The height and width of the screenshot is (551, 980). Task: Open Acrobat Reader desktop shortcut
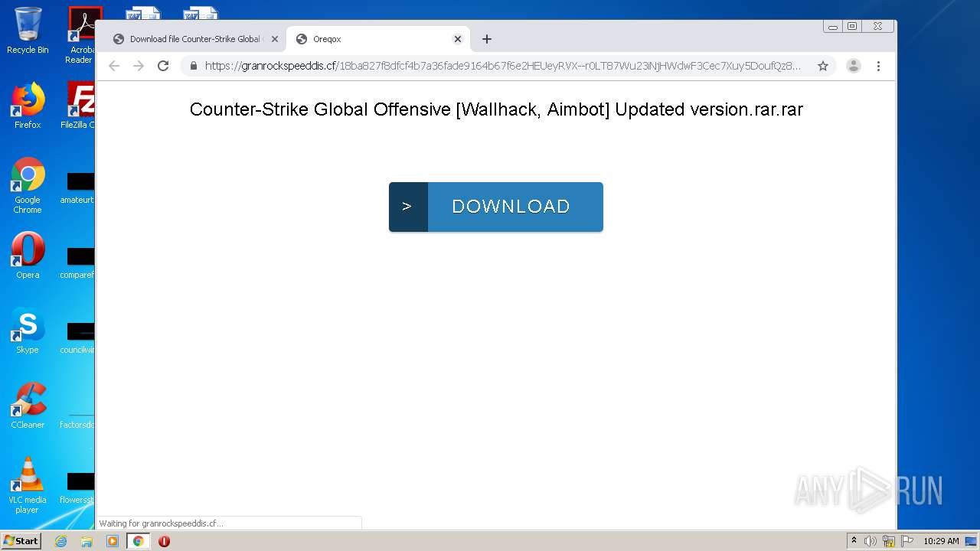(80, 35)
